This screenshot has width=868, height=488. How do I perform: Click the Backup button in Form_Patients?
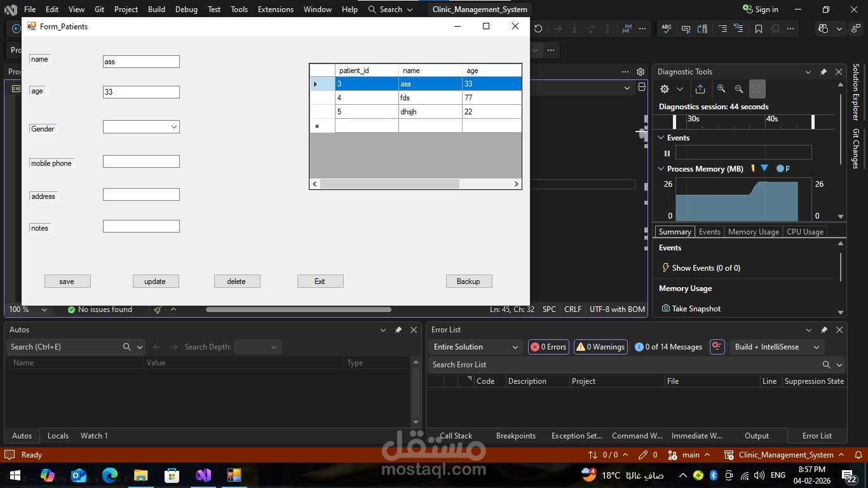pos(469,281)
